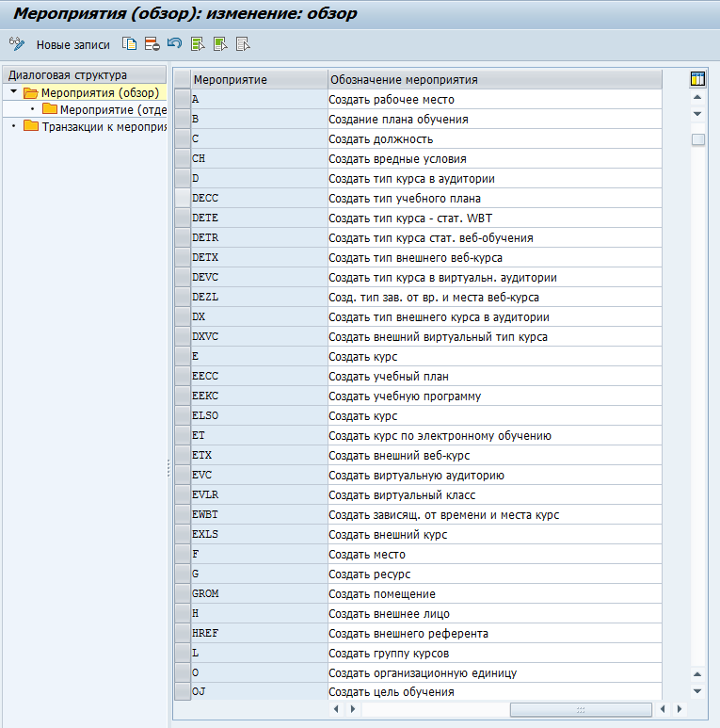
Task: Click cell 'Создать тип курса - стат. WBT'
Action: 494,218
